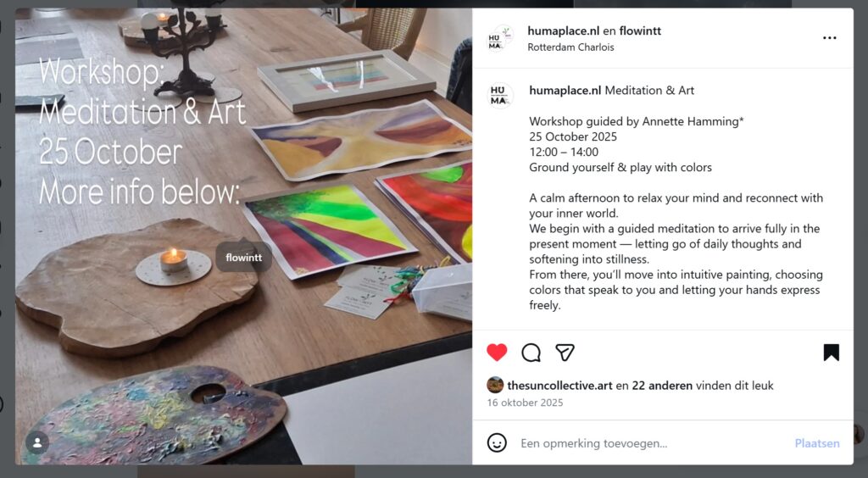
Task: Toggle the saved bookmark icon
Action: coord(831,353)
